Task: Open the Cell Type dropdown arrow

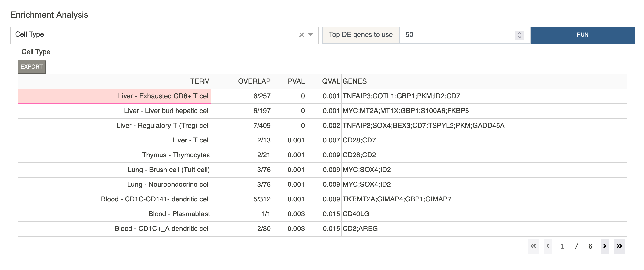Action: pos(310,35)
